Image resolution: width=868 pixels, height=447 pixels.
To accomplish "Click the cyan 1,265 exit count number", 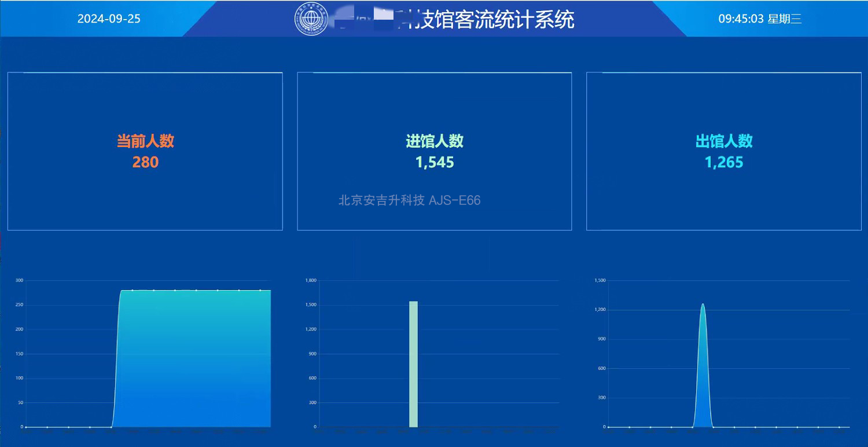I will [x=724, y=162].
